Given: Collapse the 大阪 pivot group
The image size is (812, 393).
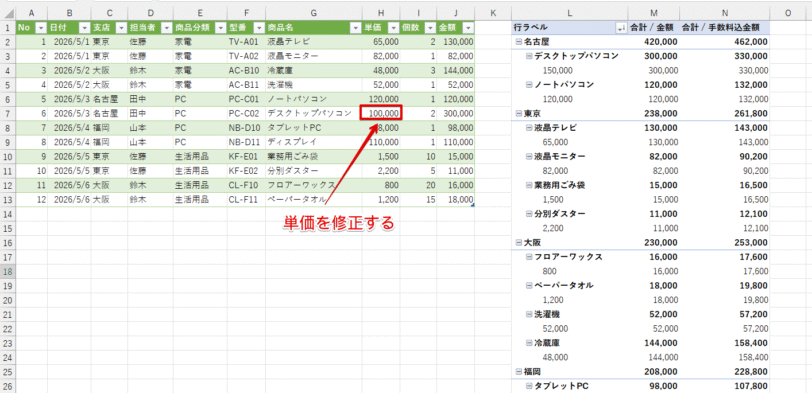Looking at the screenshot, I should coord(518,242).
